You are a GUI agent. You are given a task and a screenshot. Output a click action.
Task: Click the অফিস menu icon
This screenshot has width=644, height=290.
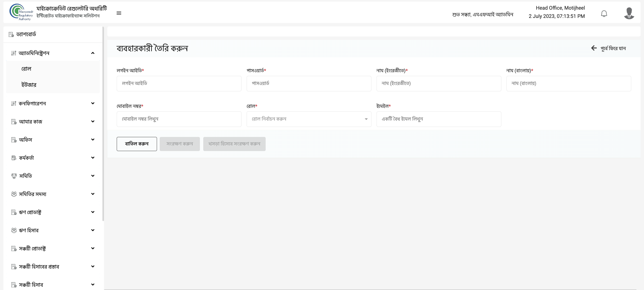pos(14,140)
